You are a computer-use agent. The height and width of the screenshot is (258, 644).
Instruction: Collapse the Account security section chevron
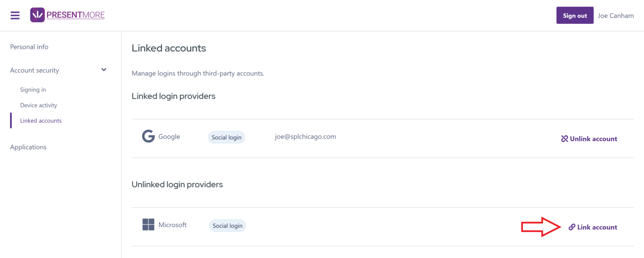[x=104, y=70]
